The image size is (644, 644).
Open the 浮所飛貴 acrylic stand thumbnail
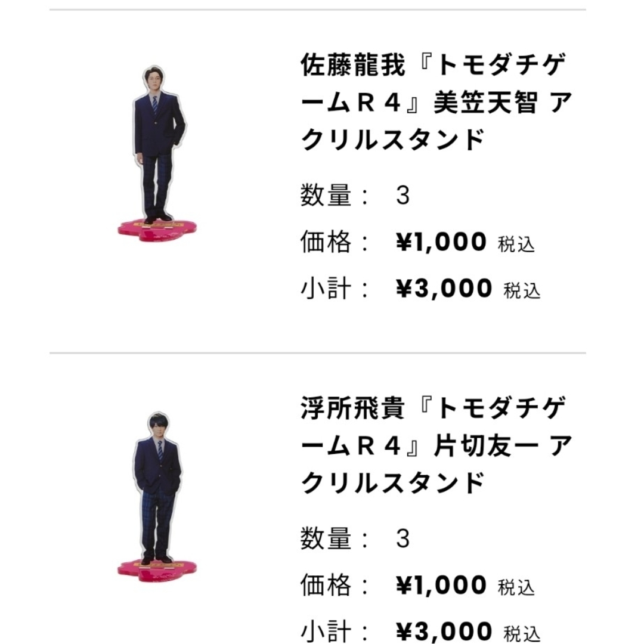(157, 497)
